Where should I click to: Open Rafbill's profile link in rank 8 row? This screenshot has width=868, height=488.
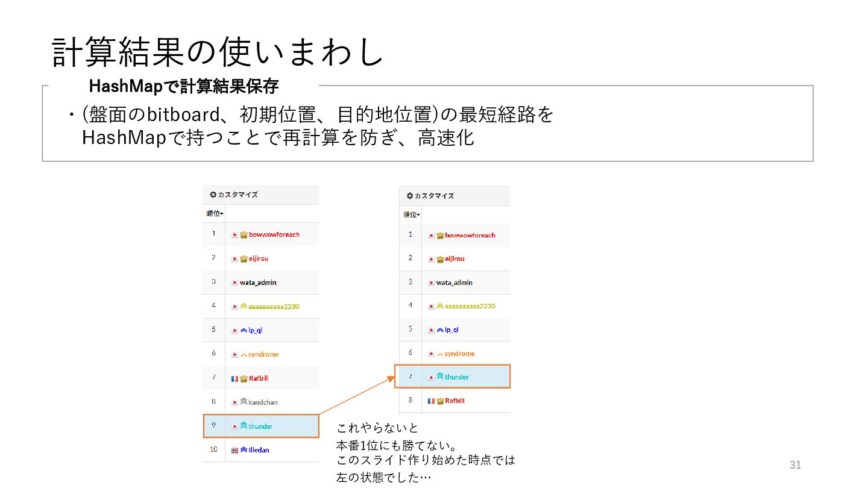point(455,401)
